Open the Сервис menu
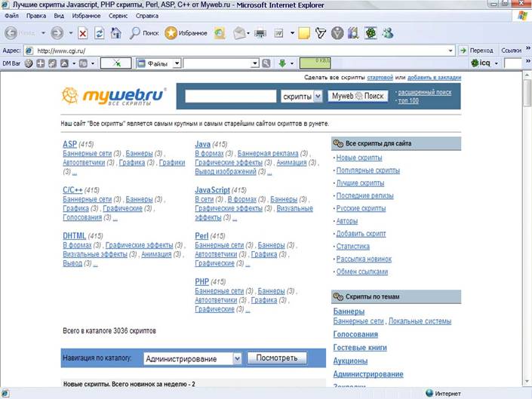This screenshot has height=399, width=532. click(118, 16)
